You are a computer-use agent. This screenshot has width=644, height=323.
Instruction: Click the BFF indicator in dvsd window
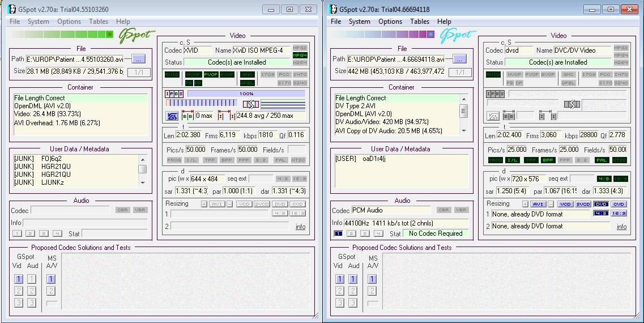[548, 160]
